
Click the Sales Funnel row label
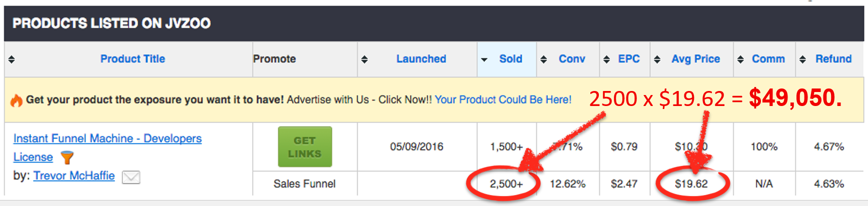304,184
